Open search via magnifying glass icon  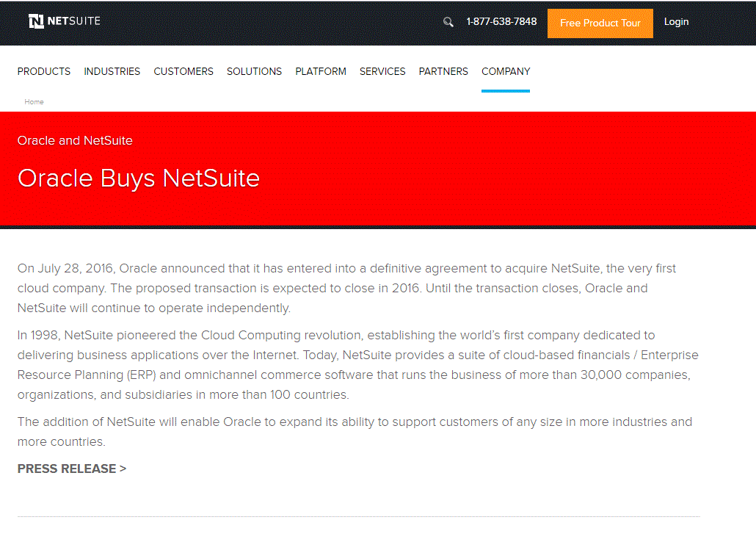[448, 22]
